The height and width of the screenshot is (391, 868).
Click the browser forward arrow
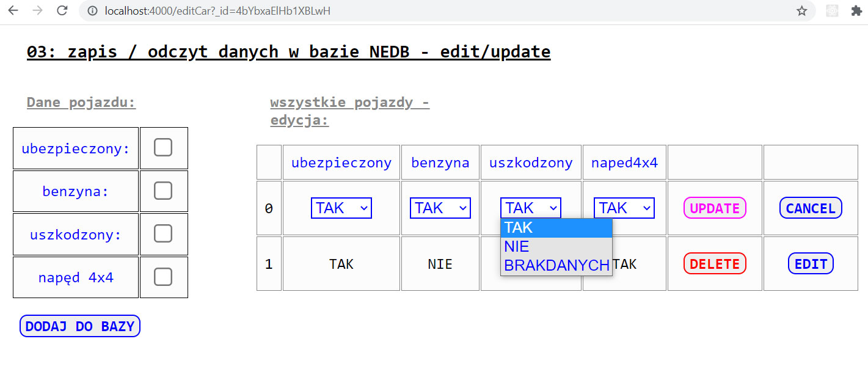coord(37,10)
